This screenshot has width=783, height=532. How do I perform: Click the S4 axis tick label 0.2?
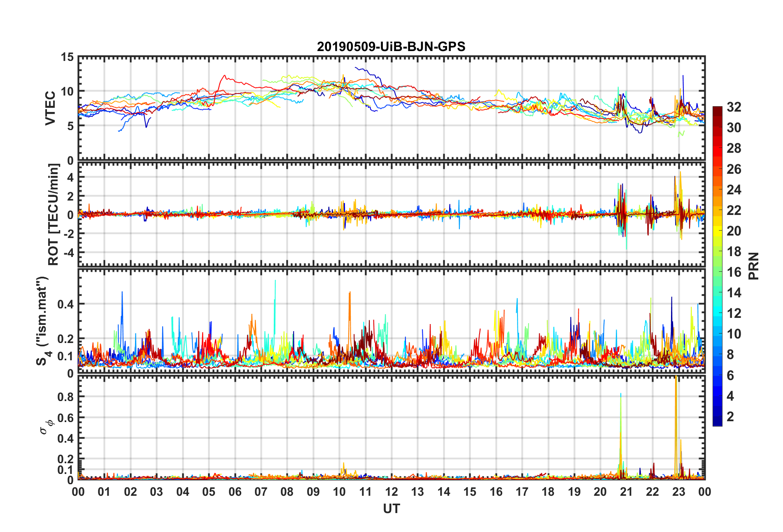65,339
